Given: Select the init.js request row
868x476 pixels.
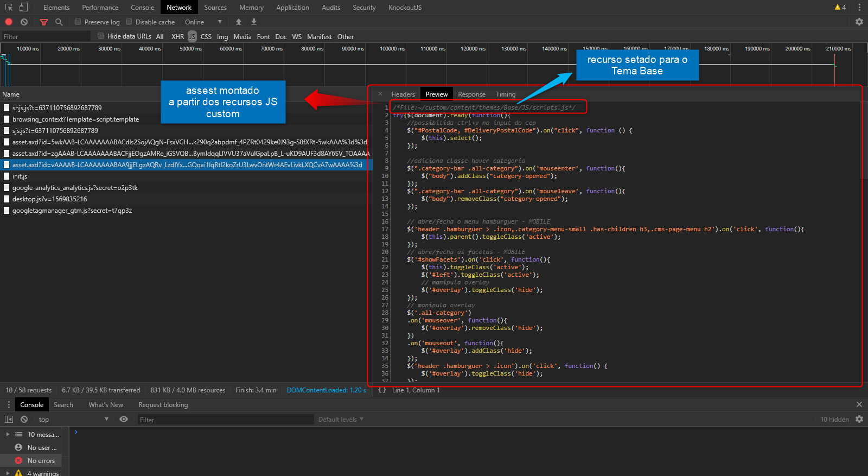Looking at the screenshot, I should coord(186,176).
